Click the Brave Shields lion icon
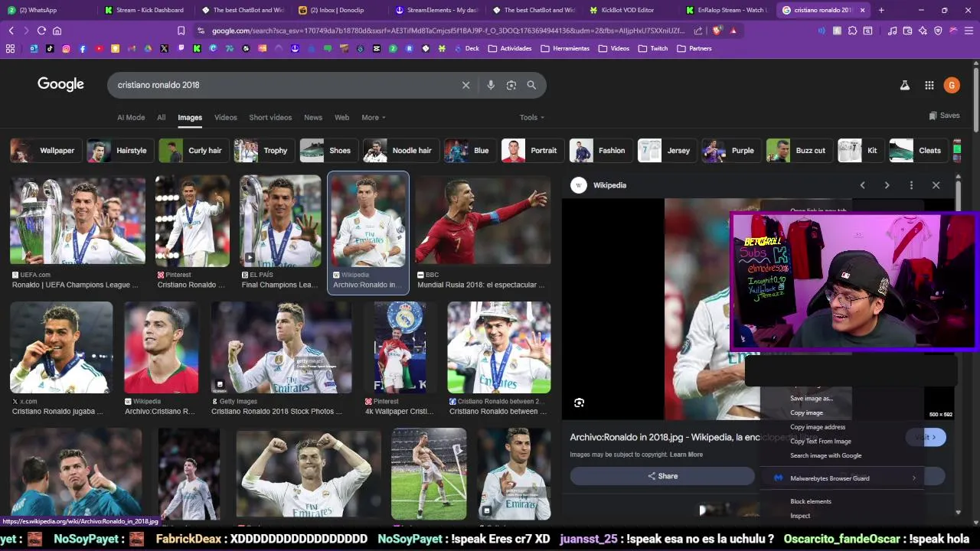The width and height of the screenshot is (980, 551). pyautogui.click(x=717, y=31)
